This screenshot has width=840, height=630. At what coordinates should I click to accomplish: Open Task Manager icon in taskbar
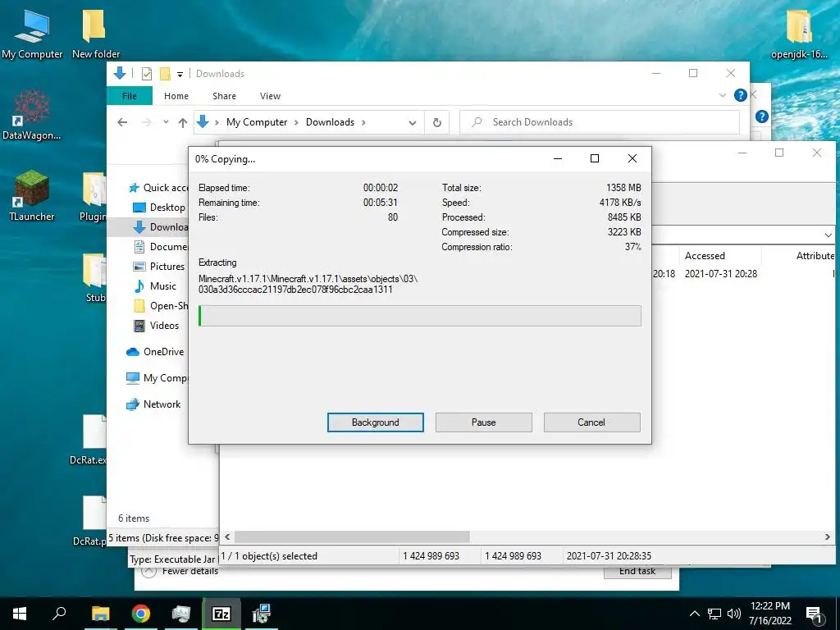tap(181, 614)
